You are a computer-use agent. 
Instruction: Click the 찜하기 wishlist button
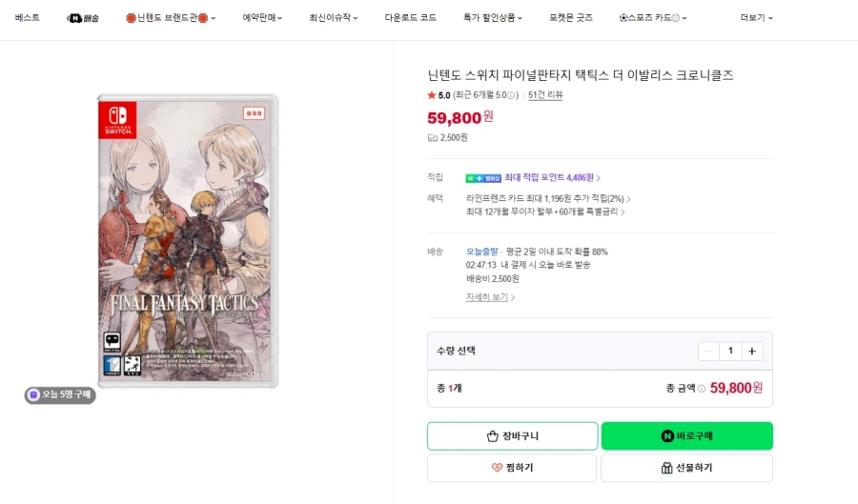point(512,468)
